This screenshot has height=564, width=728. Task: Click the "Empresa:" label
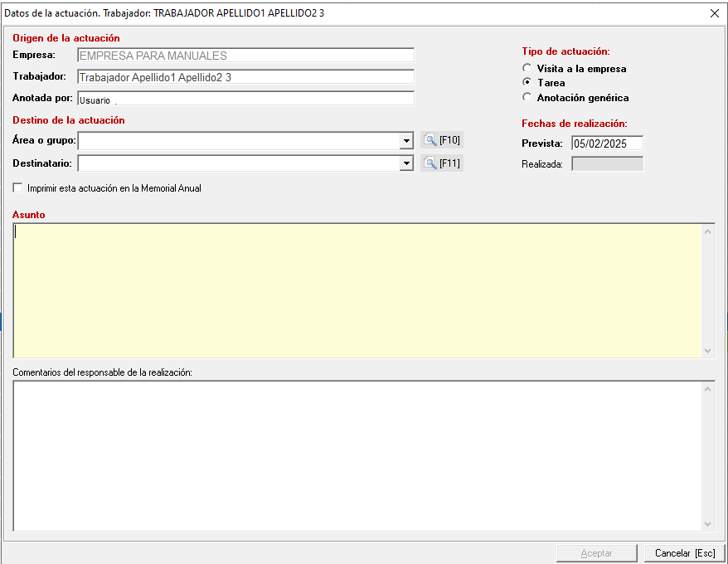(34, 55)
